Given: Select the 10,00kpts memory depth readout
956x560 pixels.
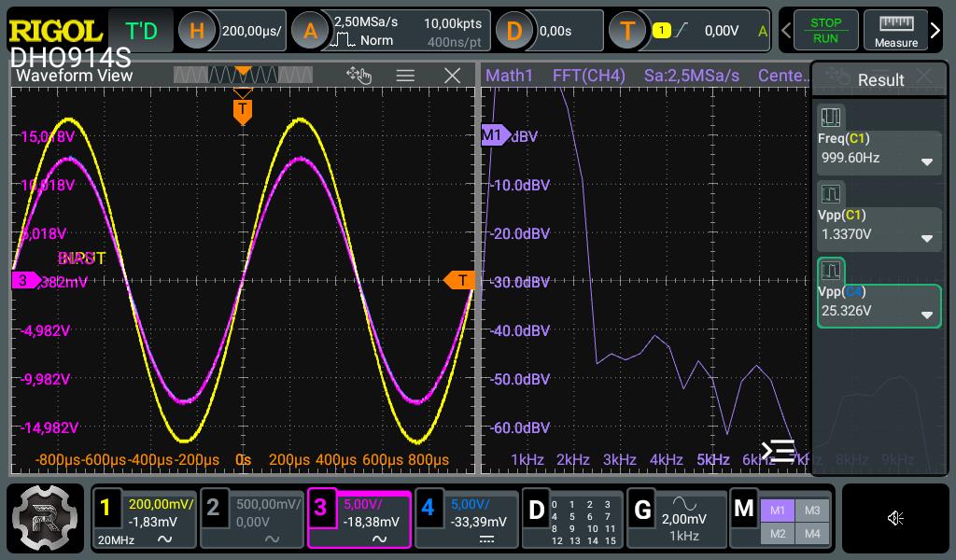Looking at the screenshot, I should pos(453,23).
